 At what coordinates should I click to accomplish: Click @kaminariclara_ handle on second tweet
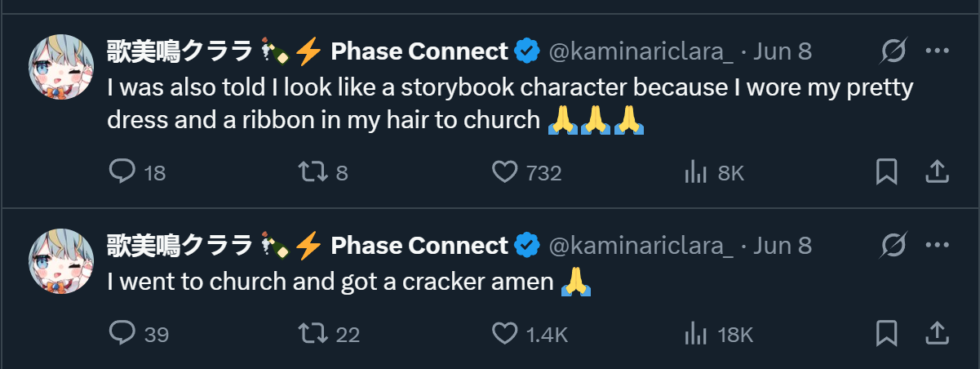(641, 245)
